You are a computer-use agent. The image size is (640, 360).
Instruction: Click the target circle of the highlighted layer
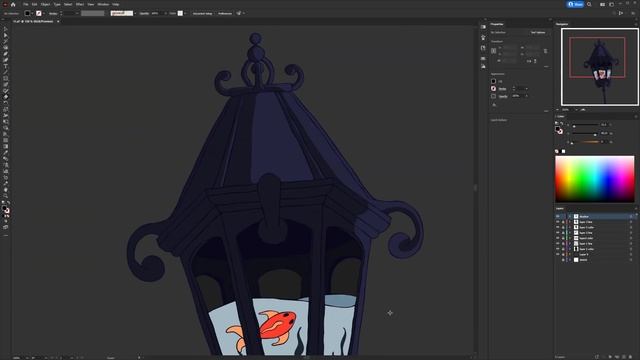tap(631, 216)
